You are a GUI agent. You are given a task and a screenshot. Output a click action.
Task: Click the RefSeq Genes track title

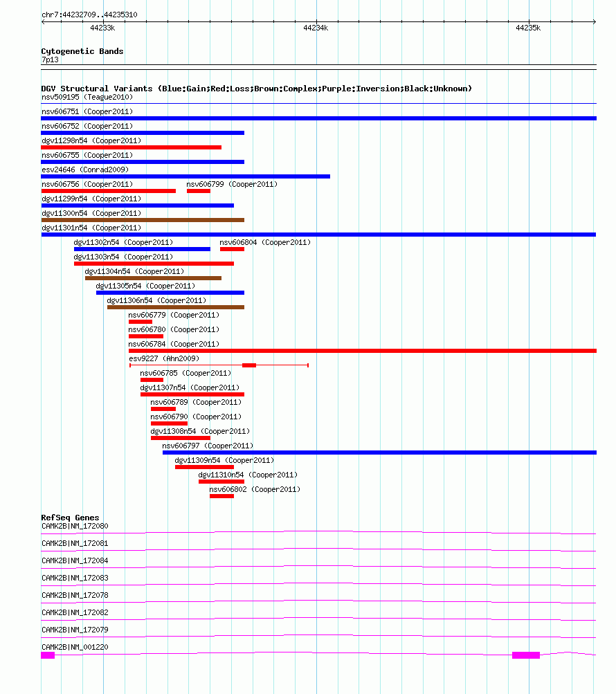pyautogui.click(x=70, y=518)
